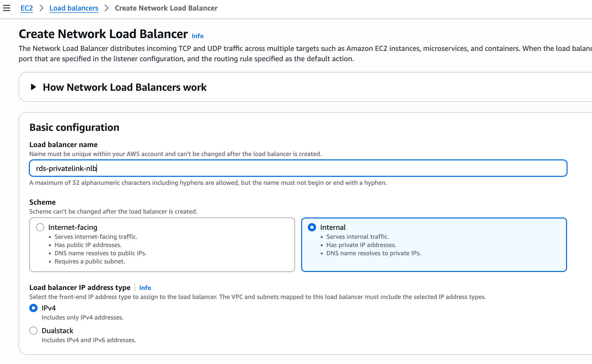This screenshot has height=364, width=592.
Task: Click the Internal label to choose the scheme
Action: point(333,227)
